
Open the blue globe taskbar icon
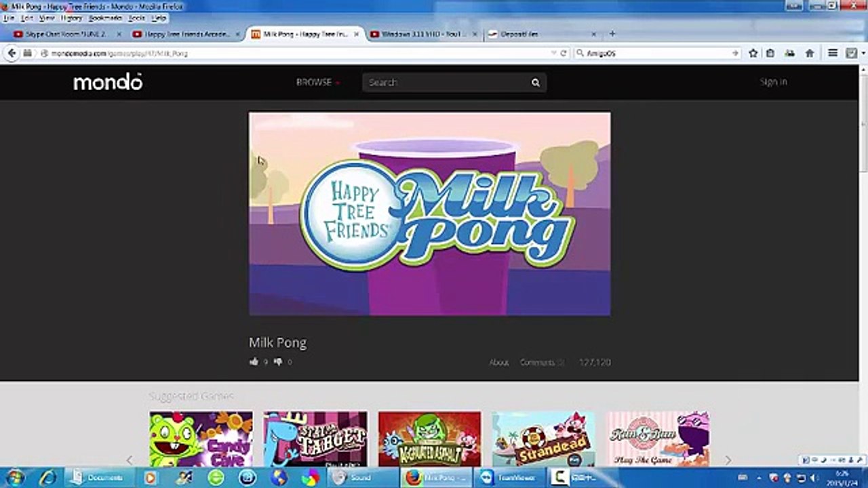[279, 478]
